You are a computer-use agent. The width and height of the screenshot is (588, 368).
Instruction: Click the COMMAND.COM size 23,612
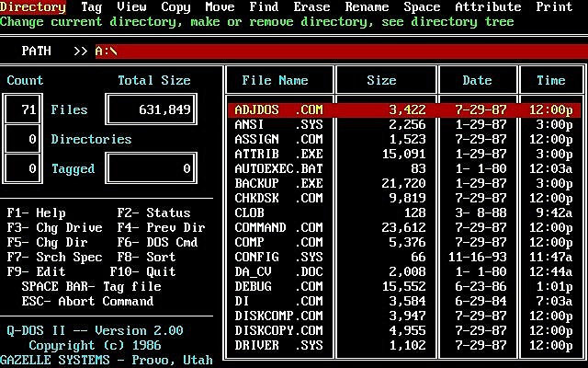click(403, 227)
